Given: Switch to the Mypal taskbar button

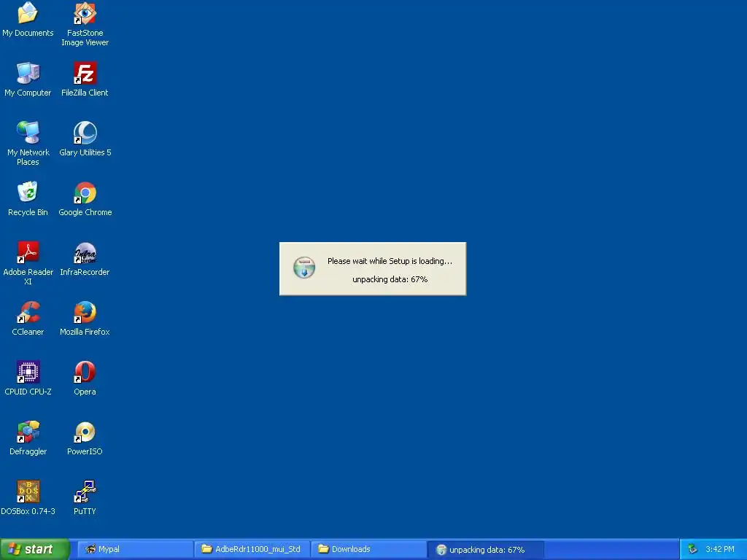Looking at the screenshot, I should (x=136, y=550).
